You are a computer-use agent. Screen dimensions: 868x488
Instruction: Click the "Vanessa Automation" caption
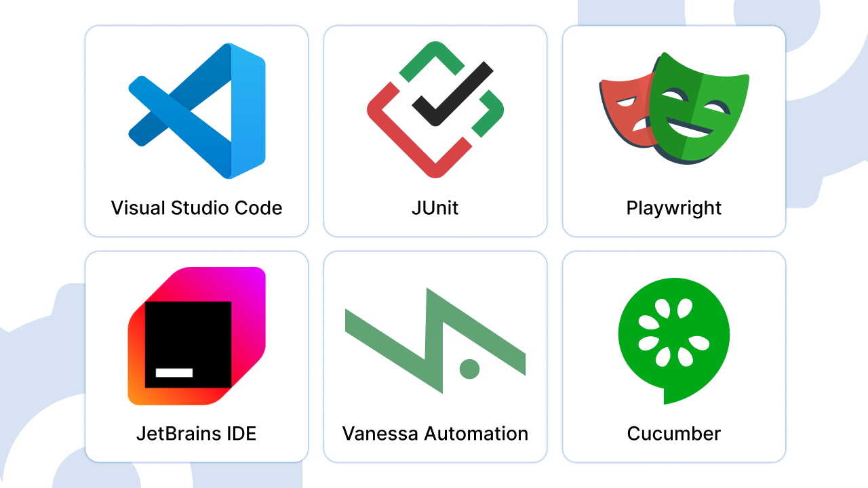coord(435,433)
